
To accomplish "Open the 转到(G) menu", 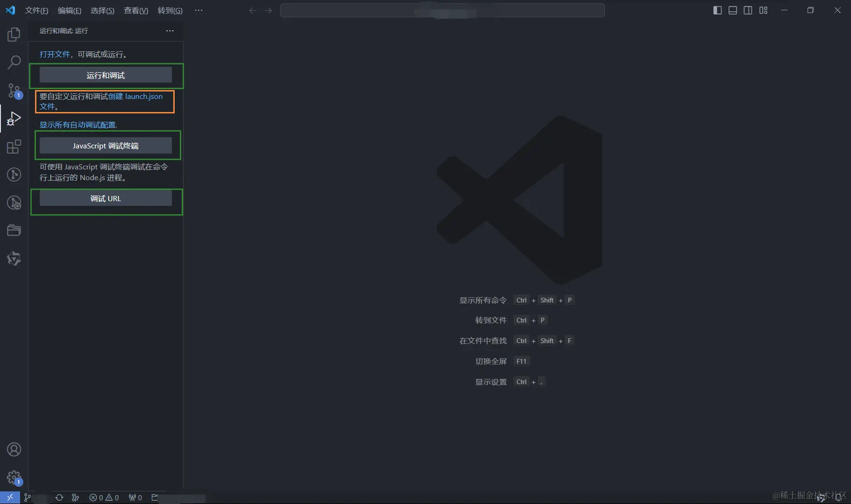I will [x=170, y=10].
